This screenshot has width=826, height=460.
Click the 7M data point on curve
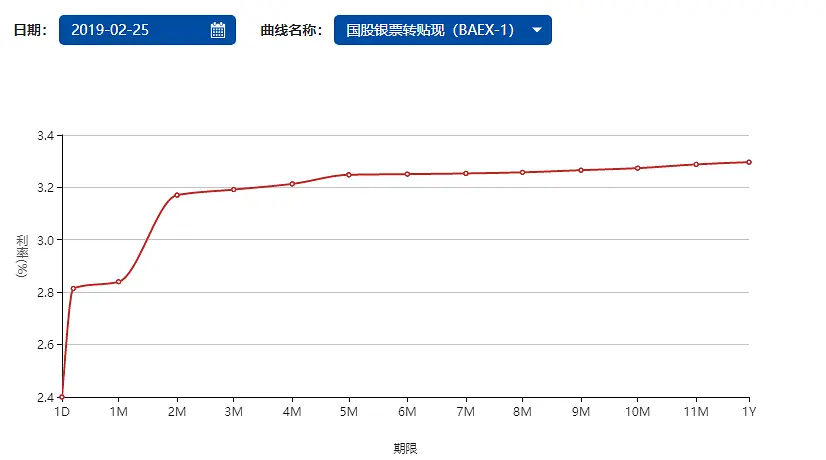pos(466,173)
